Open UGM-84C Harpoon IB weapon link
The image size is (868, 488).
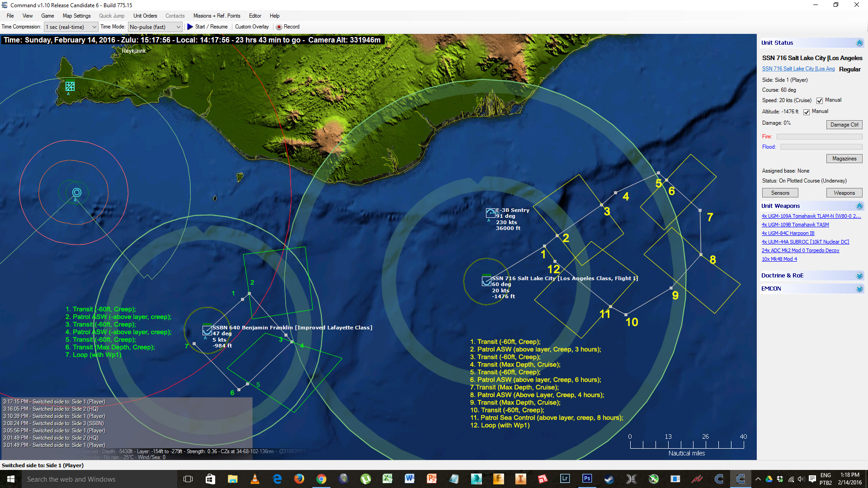click(x=788, y=233)
